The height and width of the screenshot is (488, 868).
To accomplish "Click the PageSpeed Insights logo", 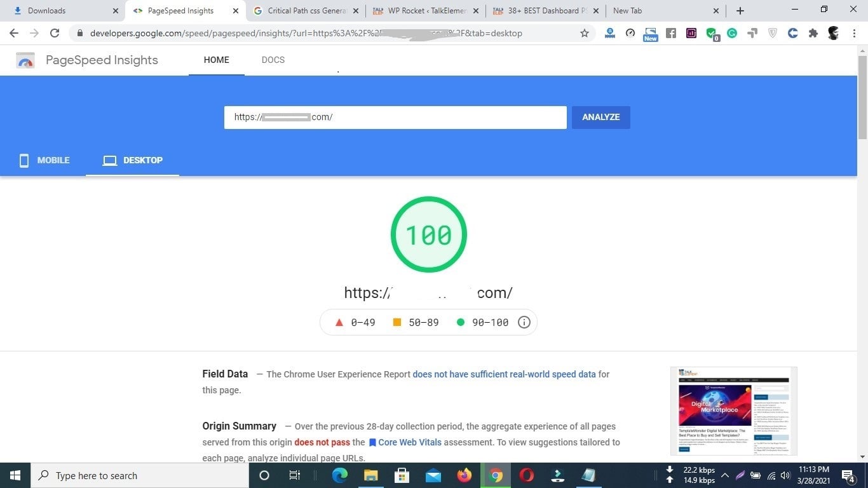I will pos(25,60).
